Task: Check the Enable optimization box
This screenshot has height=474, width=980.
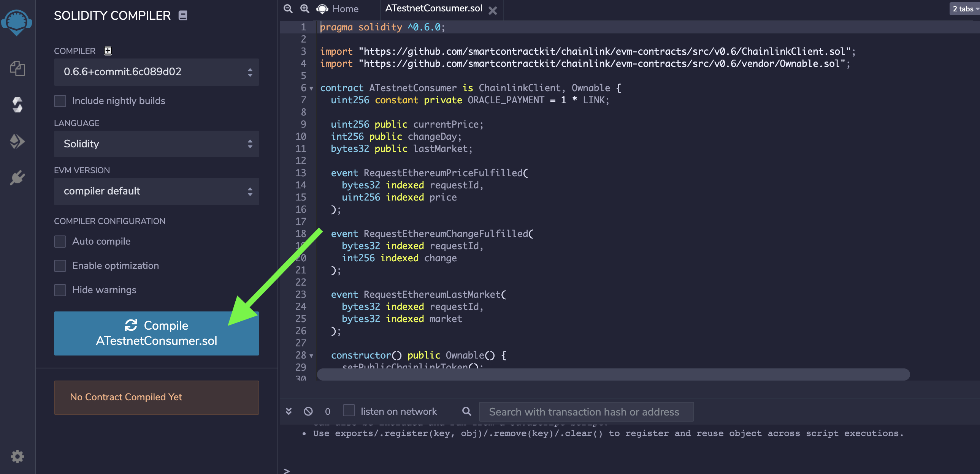Action: pyautogui.click(x=60, y=266)
